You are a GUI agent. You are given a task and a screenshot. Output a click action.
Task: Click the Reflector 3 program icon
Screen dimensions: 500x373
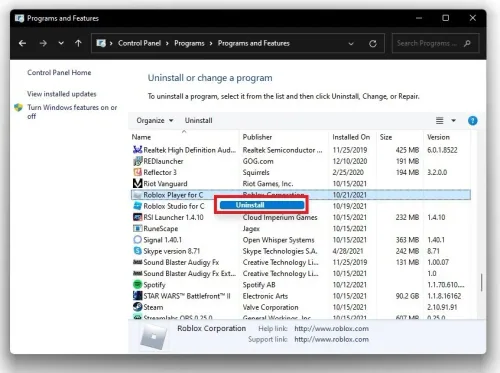pos(137,172)
